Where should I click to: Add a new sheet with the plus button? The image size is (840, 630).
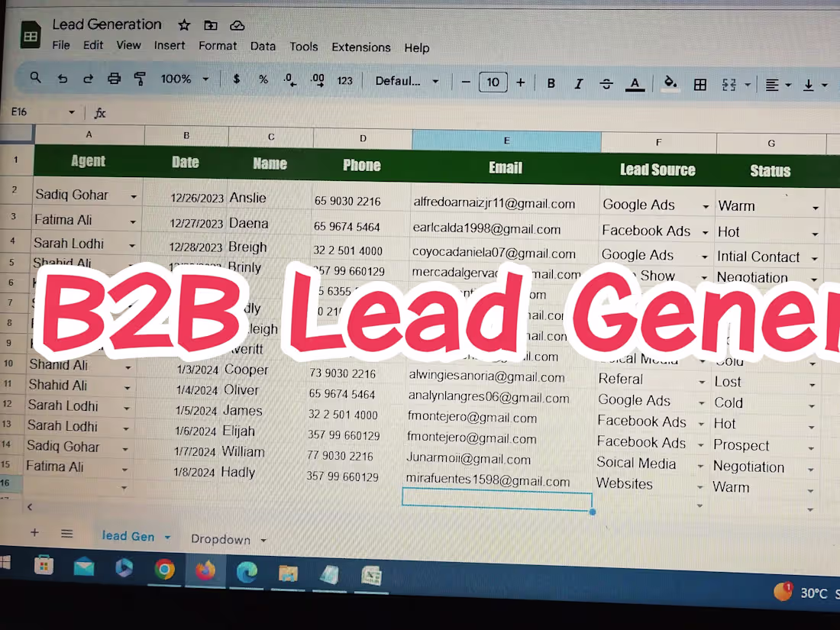point(34,533)
